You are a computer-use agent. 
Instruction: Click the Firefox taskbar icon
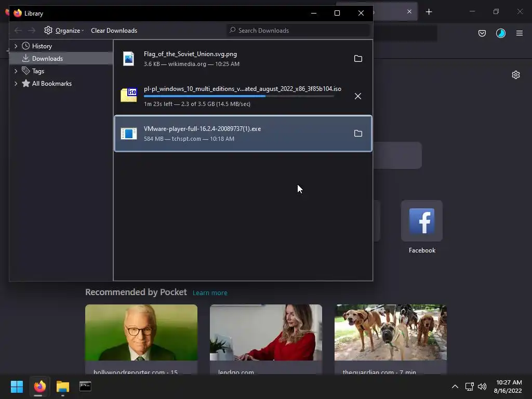(39, 387)
